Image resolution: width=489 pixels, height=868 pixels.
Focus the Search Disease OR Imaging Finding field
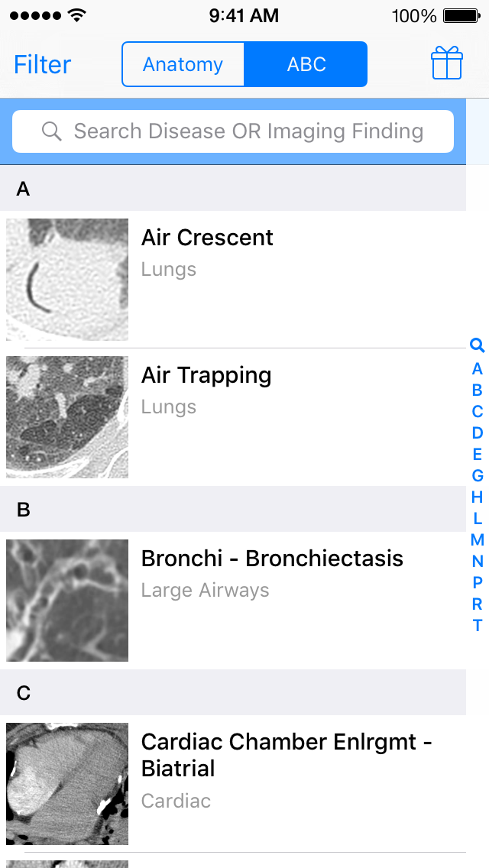click(x=248, y=131)
